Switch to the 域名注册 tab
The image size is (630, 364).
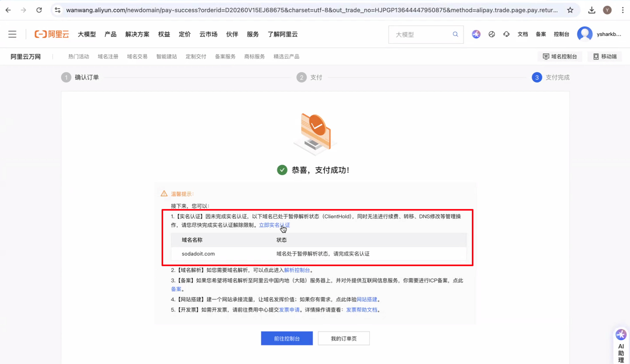(108, 57)
